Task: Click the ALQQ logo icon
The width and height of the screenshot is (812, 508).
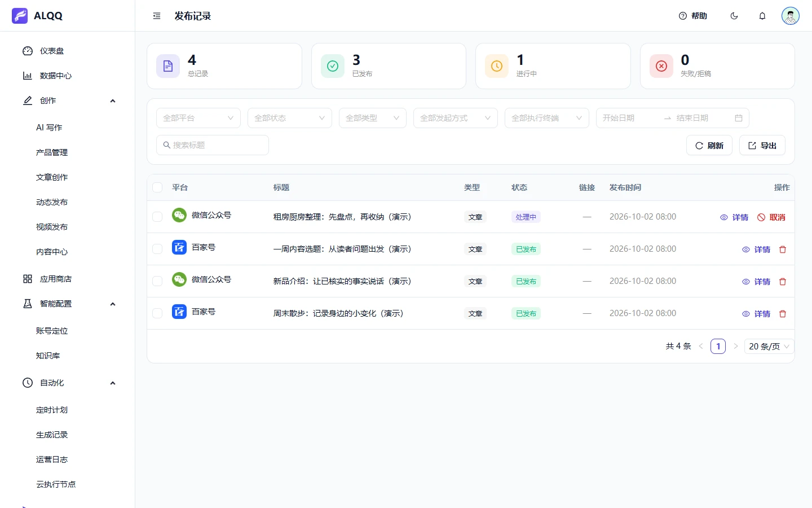Action: point(20,16)
